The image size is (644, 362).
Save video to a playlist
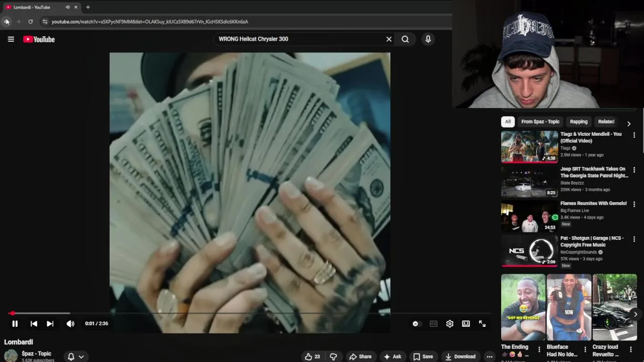(423, 356)
